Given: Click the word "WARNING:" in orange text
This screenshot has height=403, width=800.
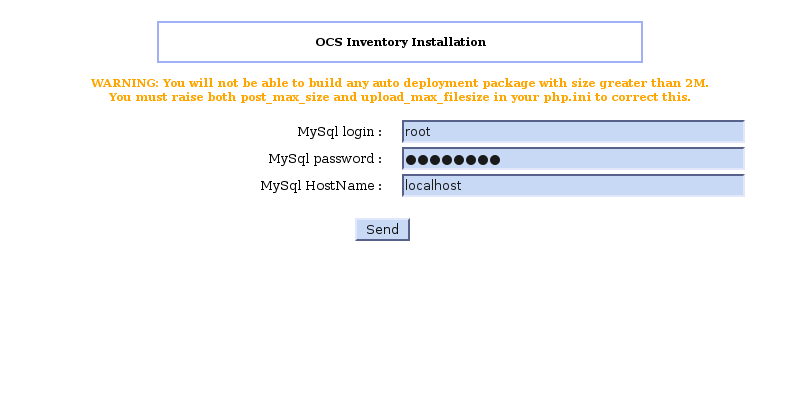Looking at the screenshot, I should [x=124, y=83].
